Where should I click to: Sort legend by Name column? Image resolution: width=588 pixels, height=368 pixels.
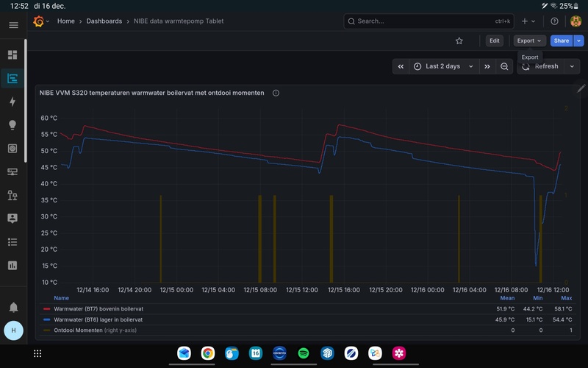[x=61, y=298]
